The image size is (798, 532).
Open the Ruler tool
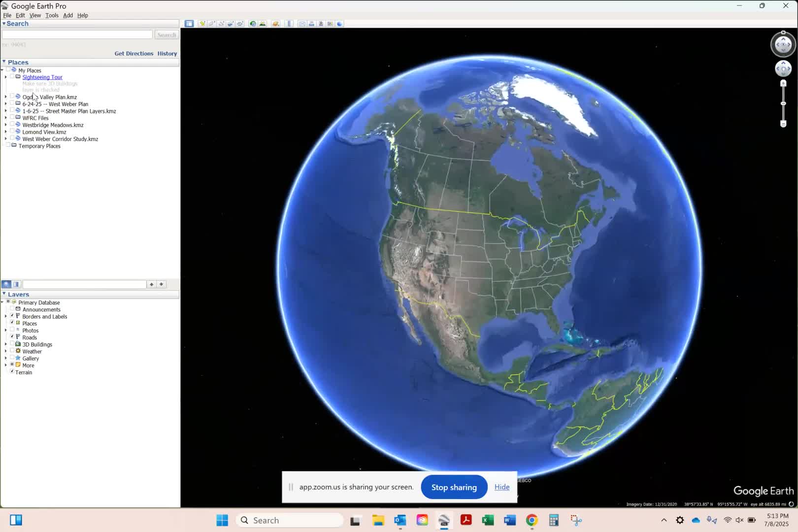289,24
